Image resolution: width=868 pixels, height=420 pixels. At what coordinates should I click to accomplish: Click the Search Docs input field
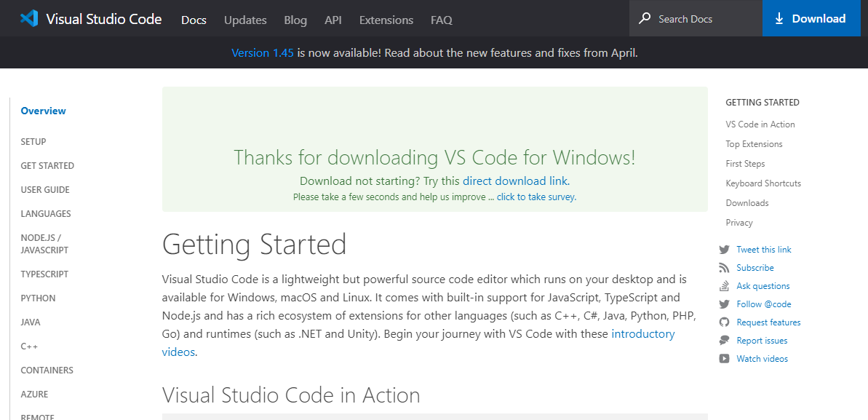(696, 18)
